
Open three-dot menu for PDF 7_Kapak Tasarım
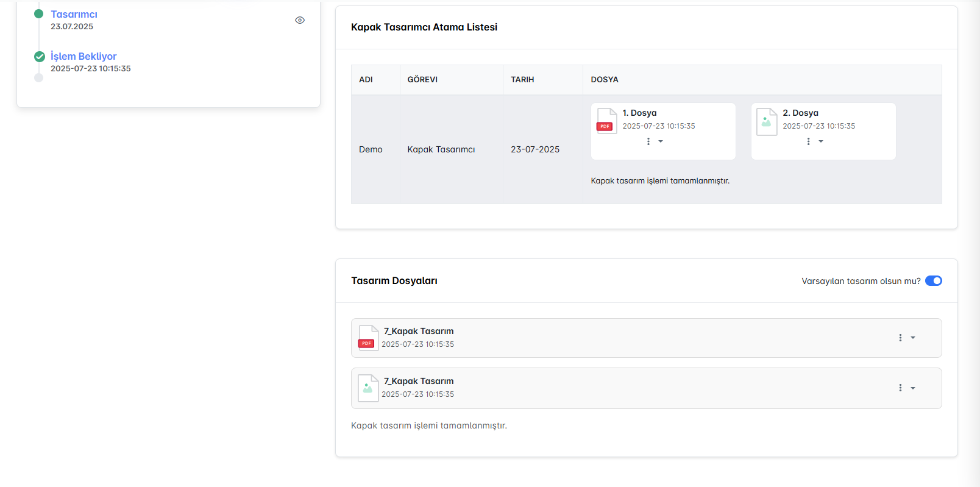pyautogui.click(x=900, y=338)
